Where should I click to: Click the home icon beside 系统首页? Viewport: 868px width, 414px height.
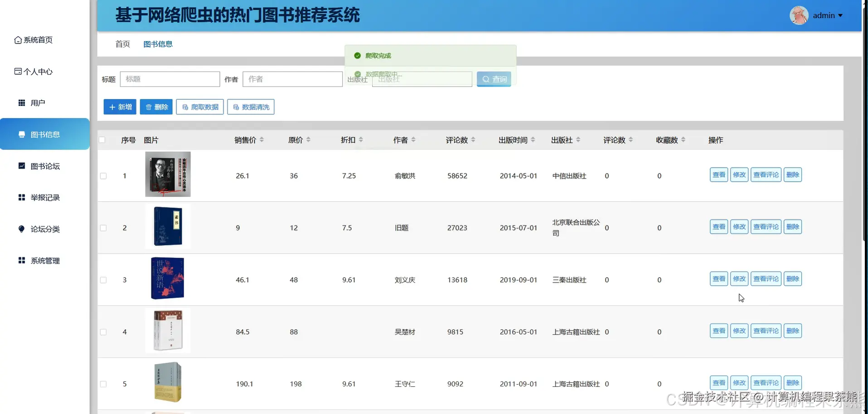pos(18,40)
